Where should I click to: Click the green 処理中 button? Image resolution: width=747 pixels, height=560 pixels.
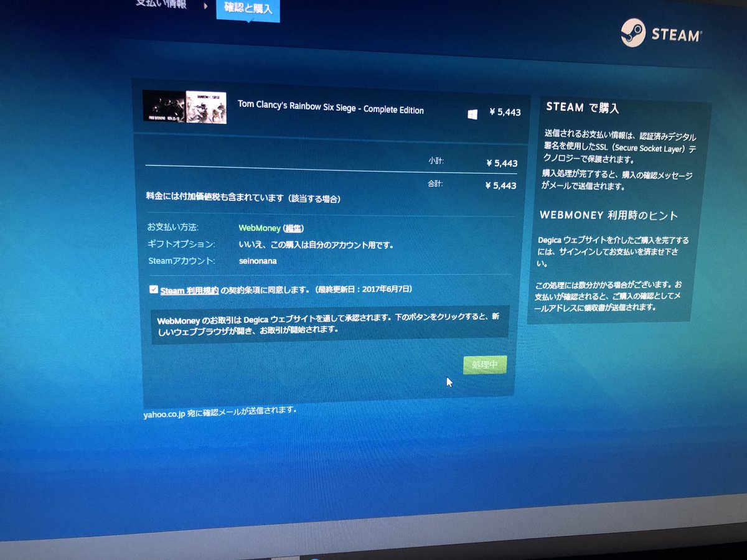pyautogui.click(x=485, y=365)
